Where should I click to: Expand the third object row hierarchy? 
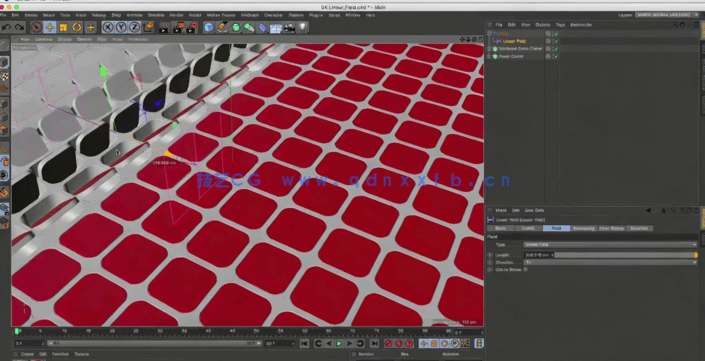(x=490, y=49)
